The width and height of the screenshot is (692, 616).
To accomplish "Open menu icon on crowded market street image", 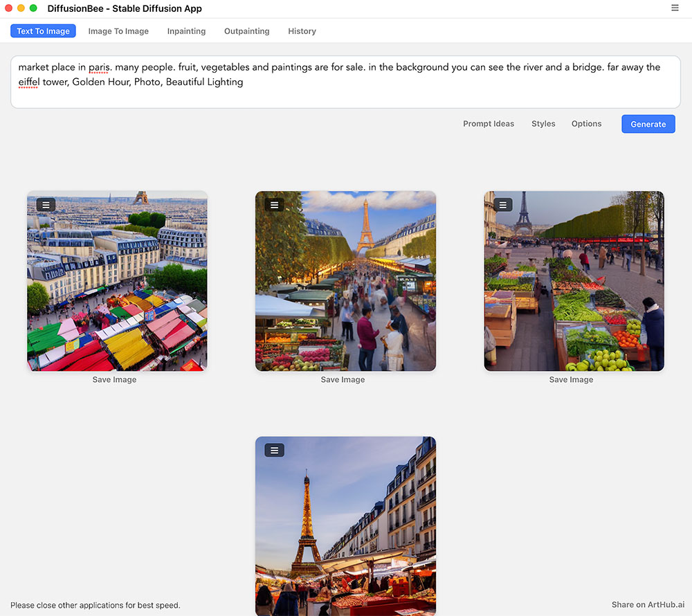I will click(275, 205).
